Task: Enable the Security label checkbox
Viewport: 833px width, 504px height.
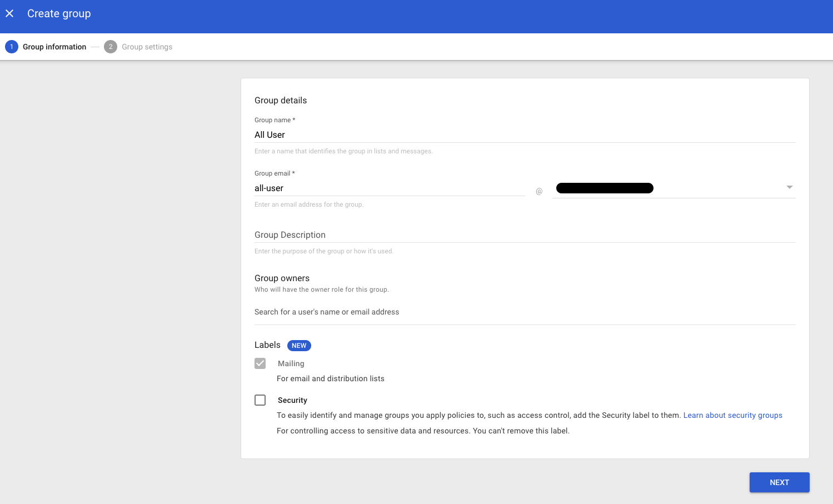Action: [x=260, y=400]
